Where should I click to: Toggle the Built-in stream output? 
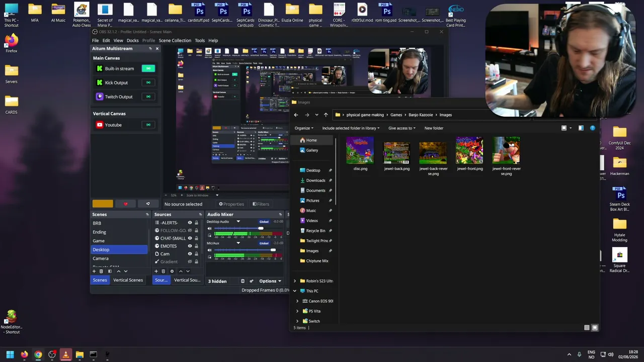148,68
